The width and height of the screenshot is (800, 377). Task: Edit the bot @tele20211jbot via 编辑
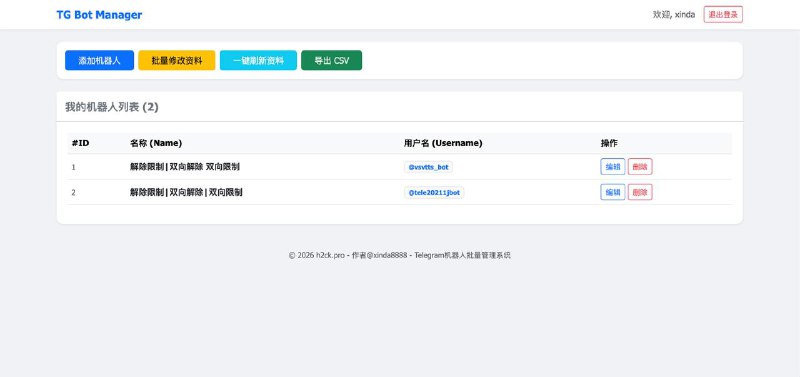point(613,192)
